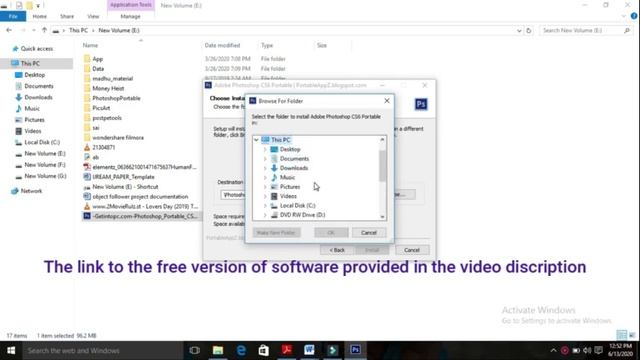640x360 pixels.
Task: Expand Music in Browse For Folder tree
Action: coord(265,178)
